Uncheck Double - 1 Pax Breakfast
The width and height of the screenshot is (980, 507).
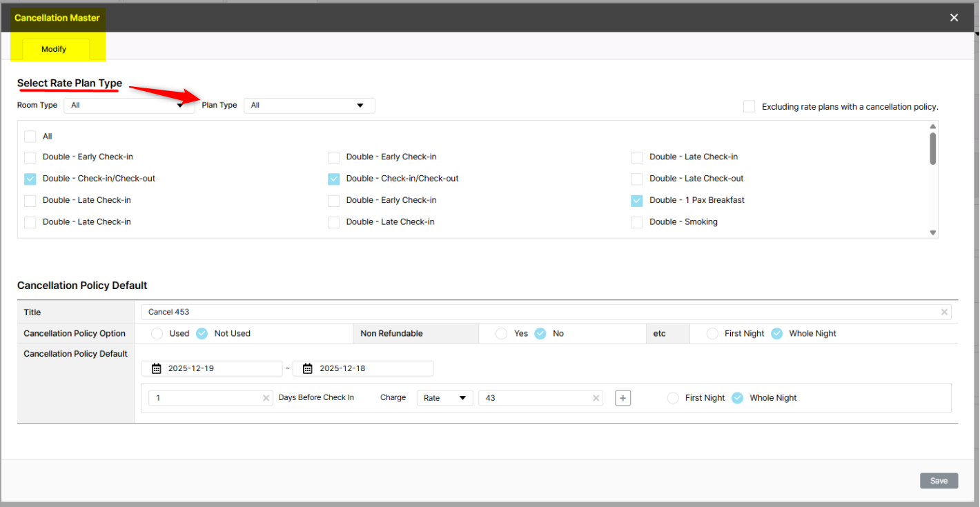pyautogui.click(x=637, y=200)
